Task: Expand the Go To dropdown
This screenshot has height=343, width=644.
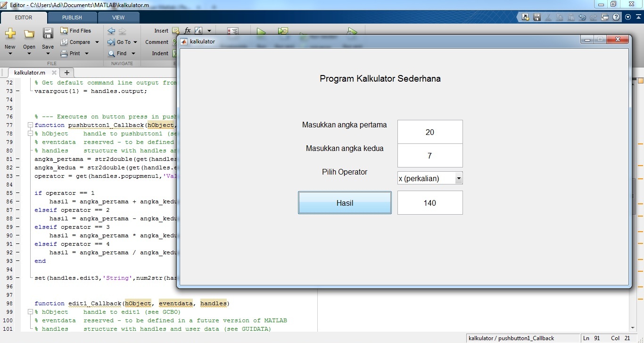Action: [134, 42]
